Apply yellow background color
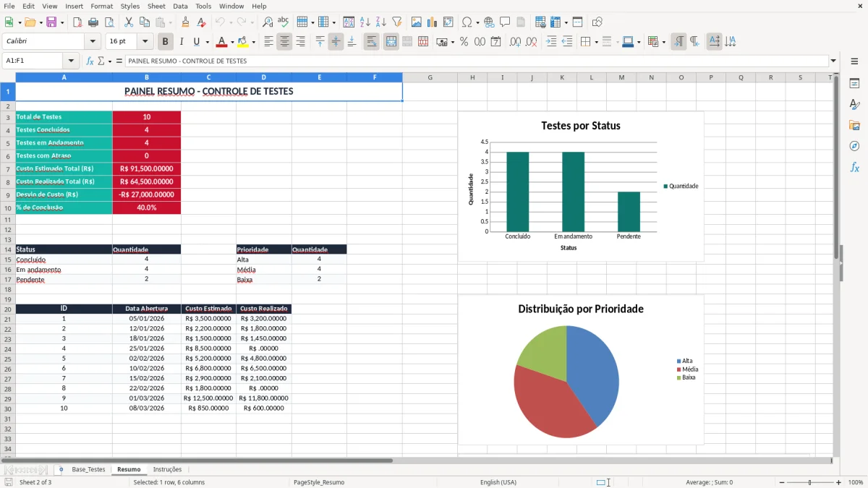This screenshot has height=488, width=868. pos(243,42)
